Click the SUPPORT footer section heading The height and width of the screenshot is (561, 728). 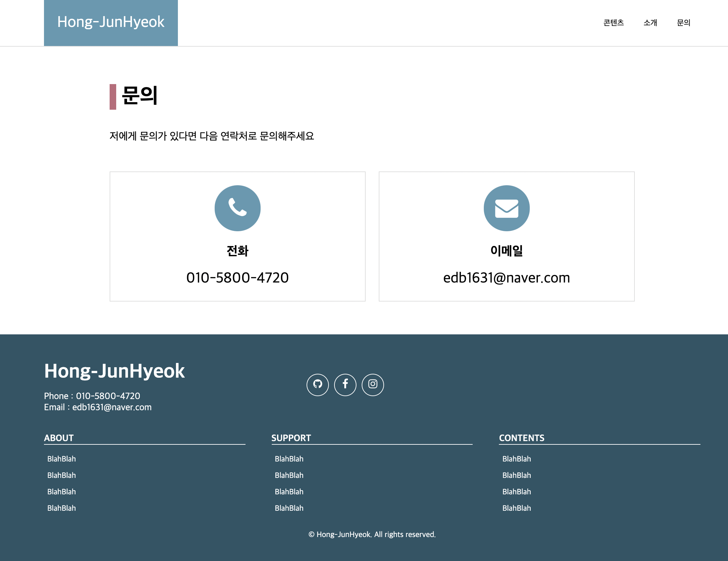pos(291,438)
